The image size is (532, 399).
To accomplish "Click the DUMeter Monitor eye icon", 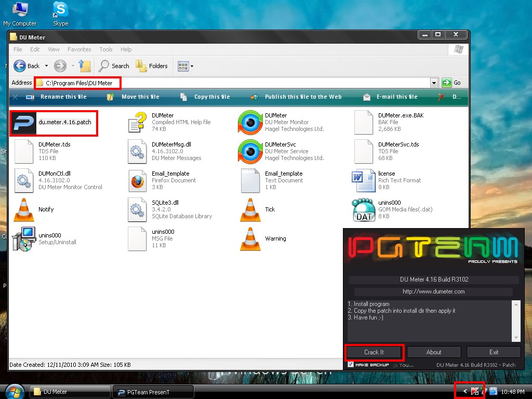I will (x=250, y=123).
